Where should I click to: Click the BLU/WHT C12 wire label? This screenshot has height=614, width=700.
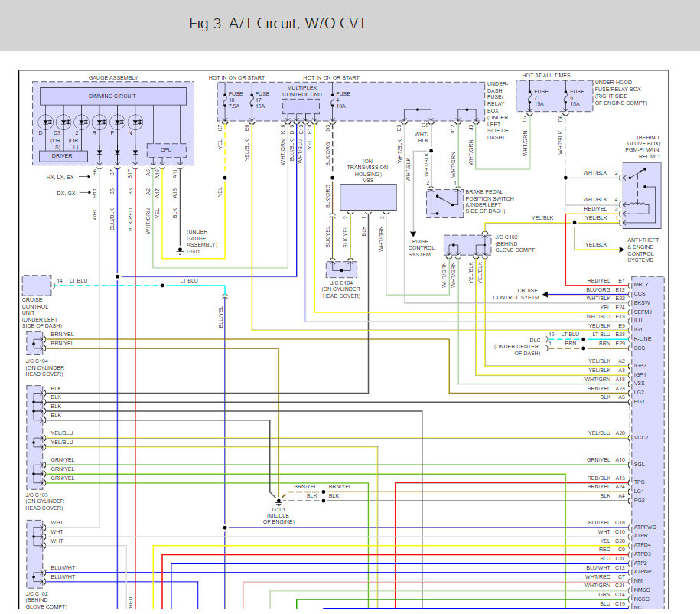[605, 567]
